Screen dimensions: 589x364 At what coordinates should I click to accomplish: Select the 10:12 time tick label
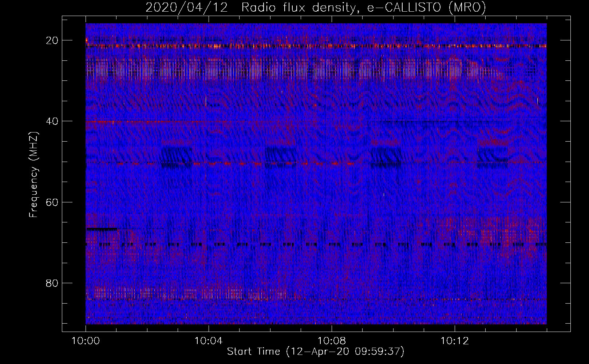pos(454,341)
